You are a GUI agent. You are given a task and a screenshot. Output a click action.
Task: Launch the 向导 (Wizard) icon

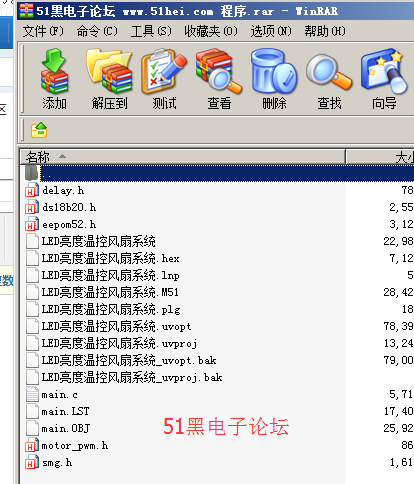384,79
